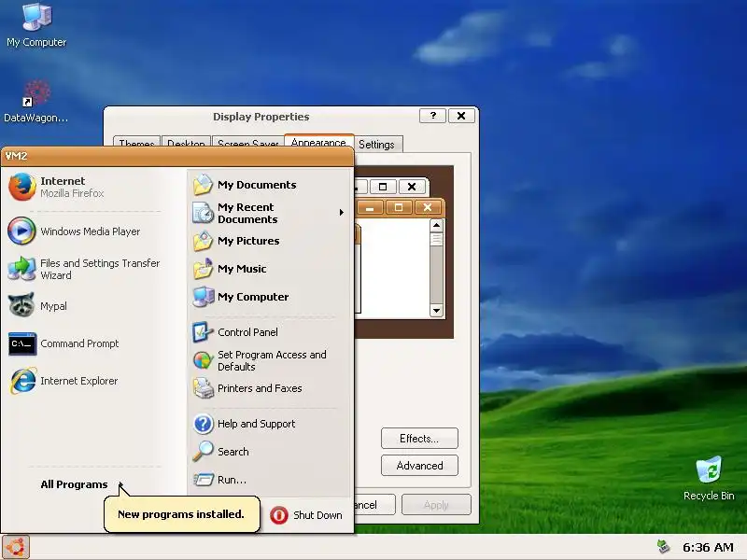Open Set Program Access and Defaults icon
Viewport: 747px width, 560px height.
tap(203, 360)
